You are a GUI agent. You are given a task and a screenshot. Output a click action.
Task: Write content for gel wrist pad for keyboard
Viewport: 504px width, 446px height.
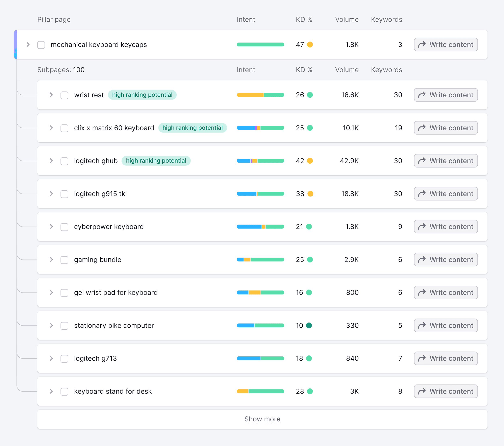tap(446, 292)
